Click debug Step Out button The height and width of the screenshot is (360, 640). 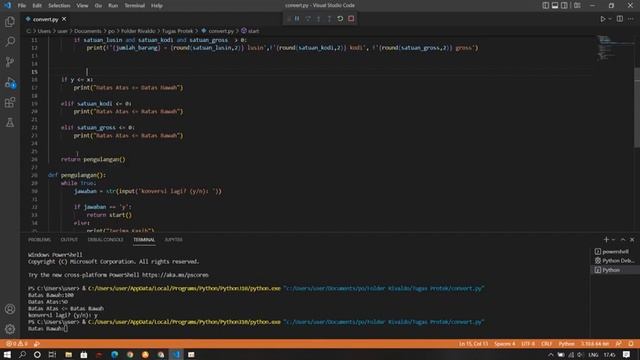coord(329,19)
